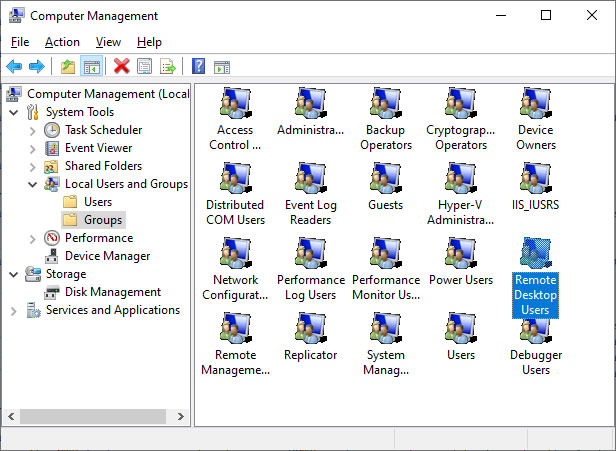Select the Performance Monitor Users group icon

385,253
